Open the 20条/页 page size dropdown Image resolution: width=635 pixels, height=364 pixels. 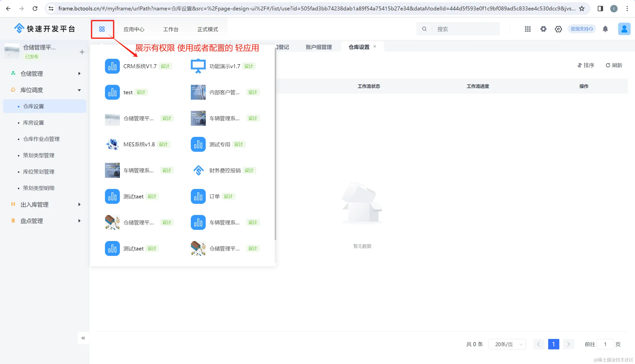click(x=507, y=344)
